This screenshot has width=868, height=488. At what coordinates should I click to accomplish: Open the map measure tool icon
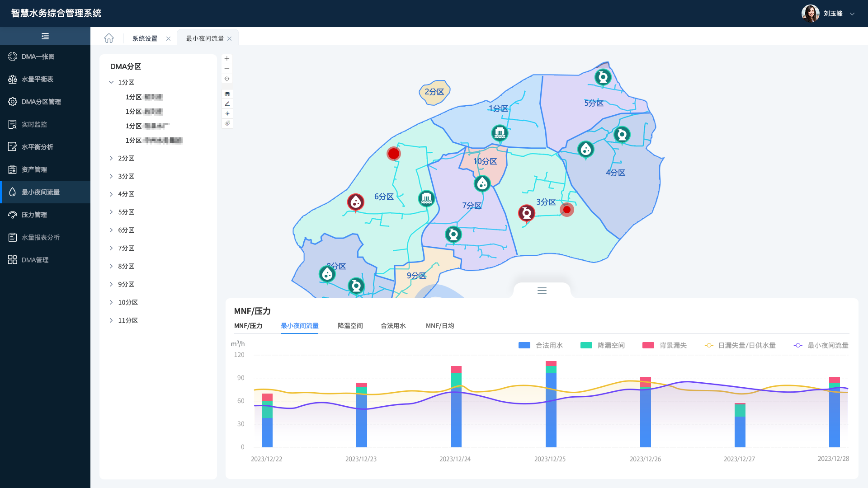(x=227, y=104)
